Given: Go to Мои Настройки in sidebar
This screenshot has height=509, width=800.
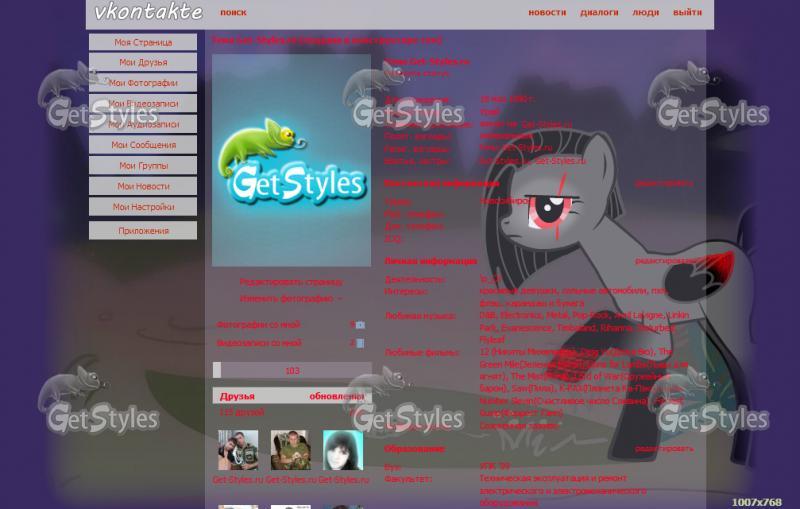Looking at the screenshot, I should (143, 207).
